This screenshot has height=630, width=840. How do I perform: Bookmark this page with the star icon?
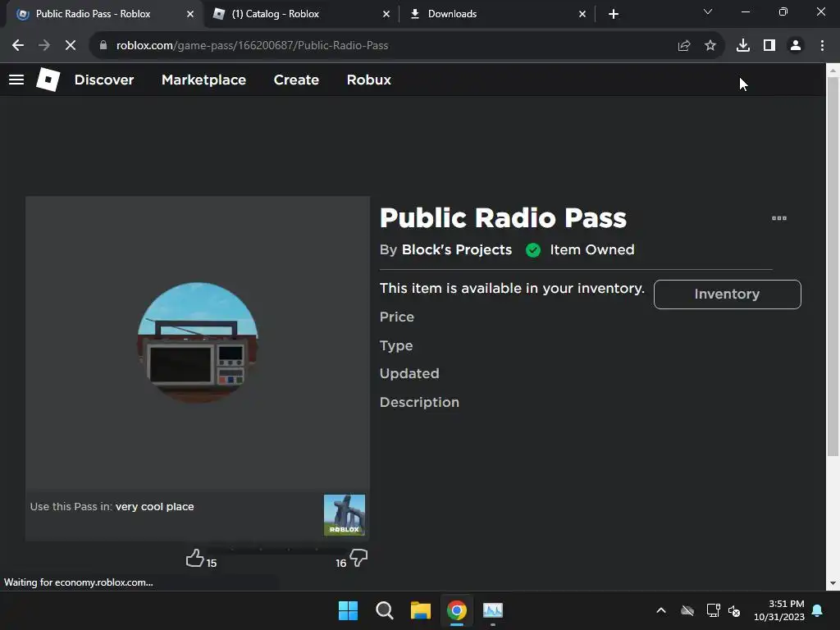tap(710, 46)
